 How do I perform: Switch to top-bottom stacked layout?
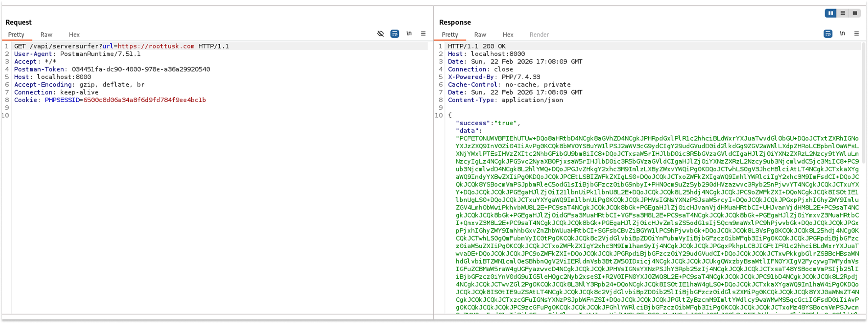(843, 13)
